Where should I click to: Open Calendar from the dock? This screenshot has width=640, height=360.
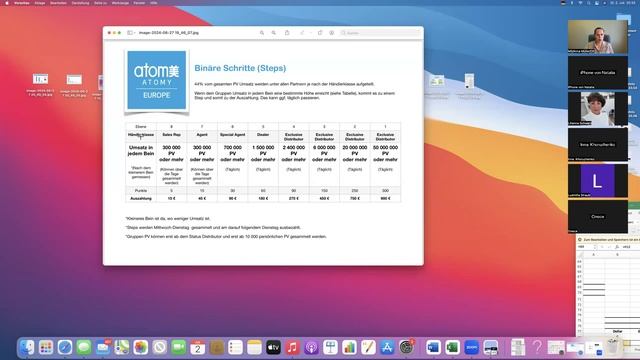pos(198,347)
